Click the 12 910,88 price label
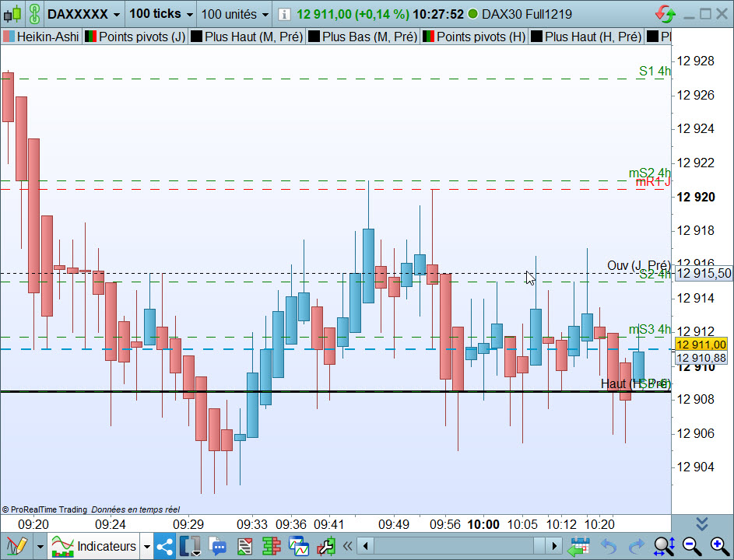 pyautogui.click(x=701, y=358)
